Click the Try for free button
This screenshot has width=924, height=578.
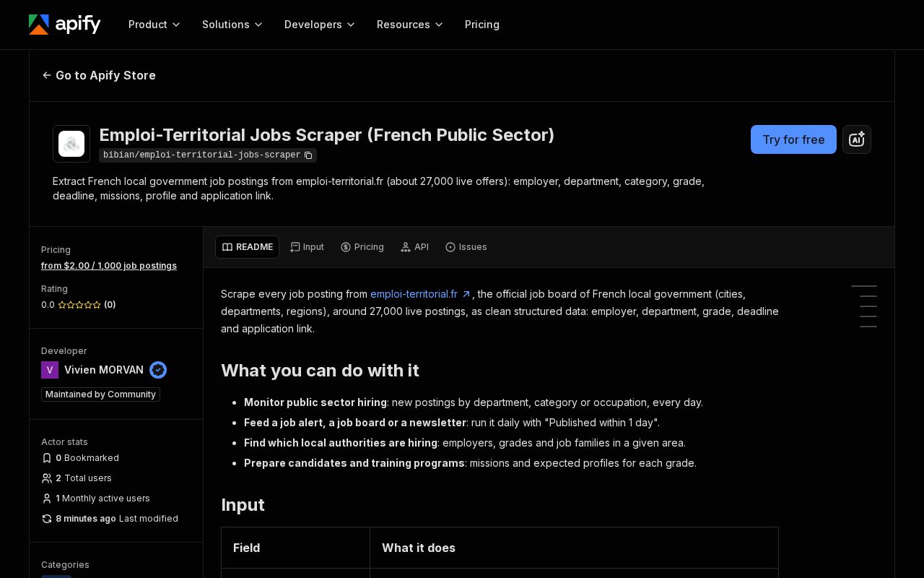(793, 139)
